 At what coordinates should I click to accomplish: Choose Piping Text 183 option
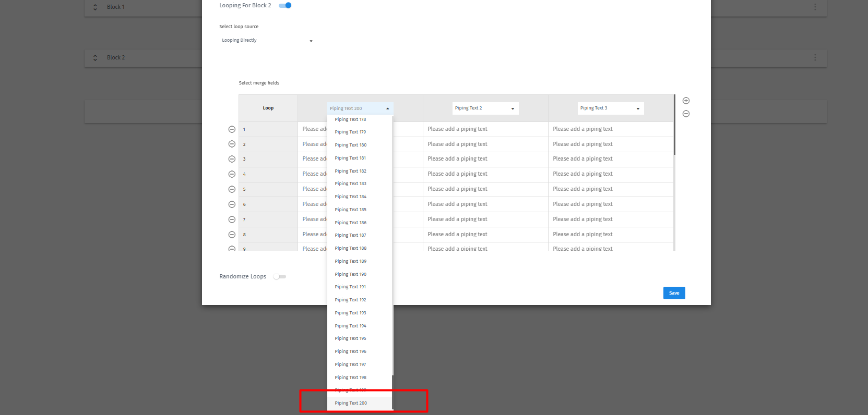(360, 184)
